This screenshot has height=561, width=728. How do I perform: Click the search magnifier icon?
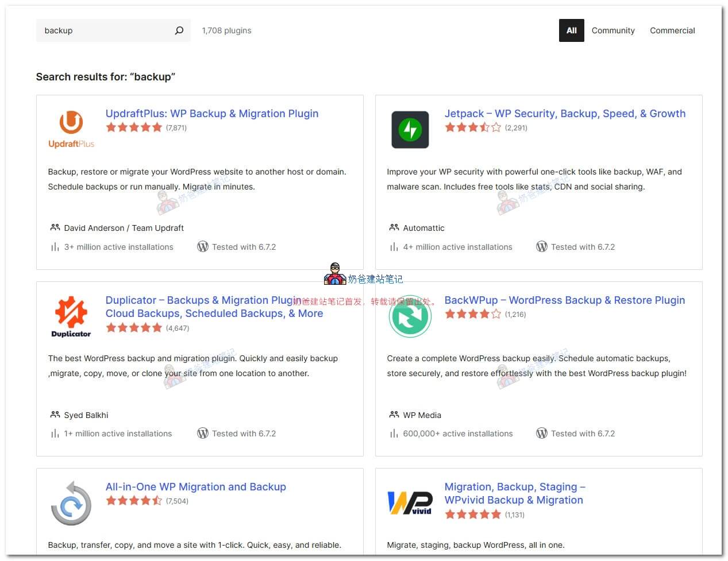click(179, 30)
